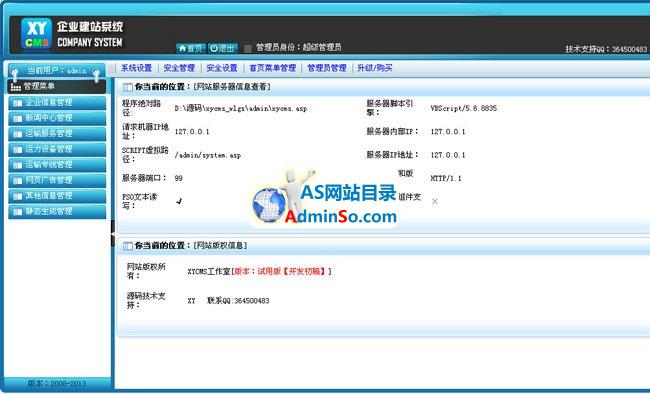The height and width of the screenshot is (394, 650).
Task: Open the 升级/购买 menu
Action: click(x=375, y=68)
